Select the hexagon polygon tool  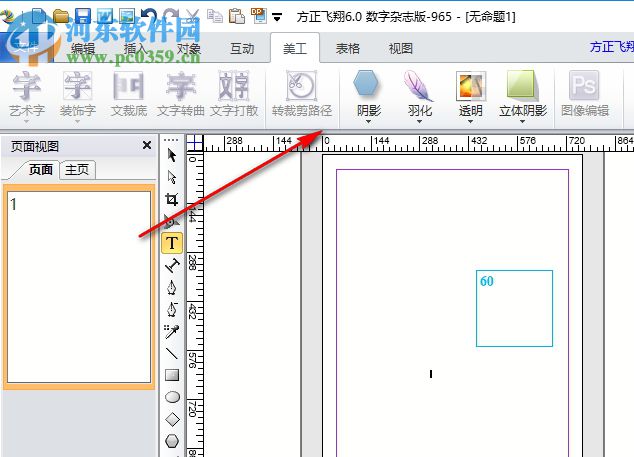click(x=172, y=441)
